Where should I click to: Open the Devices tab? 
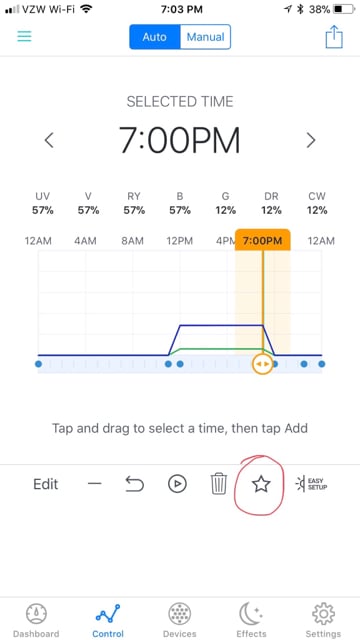[180, 620]
